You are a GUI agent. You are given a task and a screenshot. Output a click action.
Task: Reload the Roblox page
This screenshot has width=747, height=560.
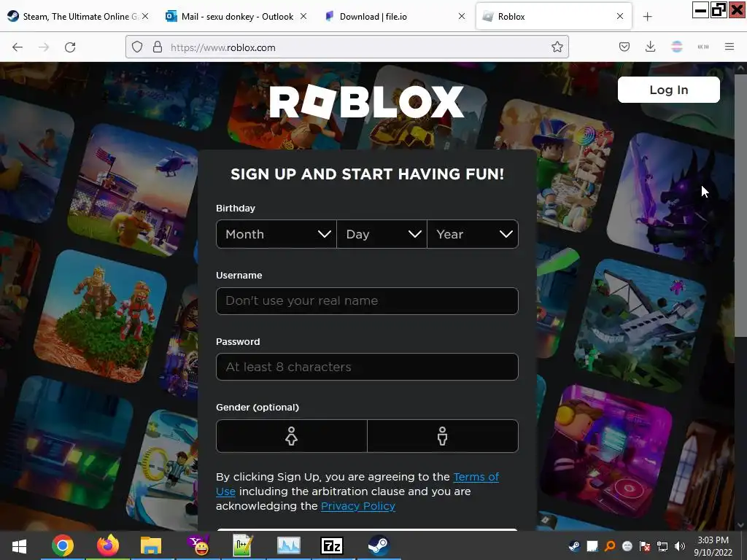click(x=70, y=47)
